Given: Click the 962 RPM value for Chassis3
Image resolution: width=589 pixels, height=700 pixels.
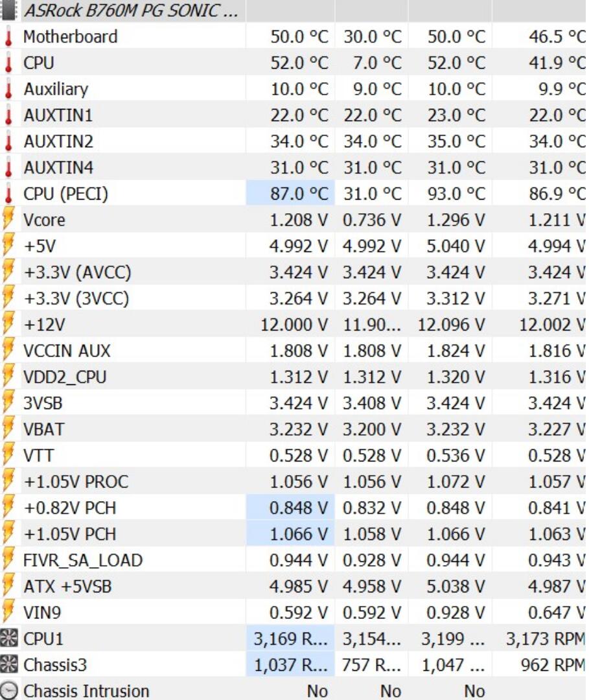Looking at the screenshot, I should [x=553, y=665].
